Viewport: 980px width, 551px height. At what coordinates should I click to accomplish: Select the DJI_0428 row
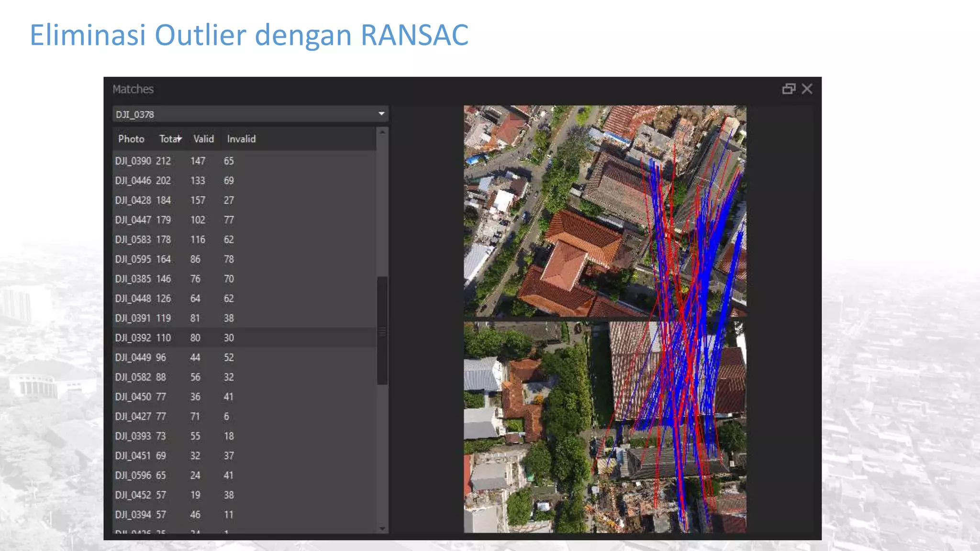(x=245, y=200)
